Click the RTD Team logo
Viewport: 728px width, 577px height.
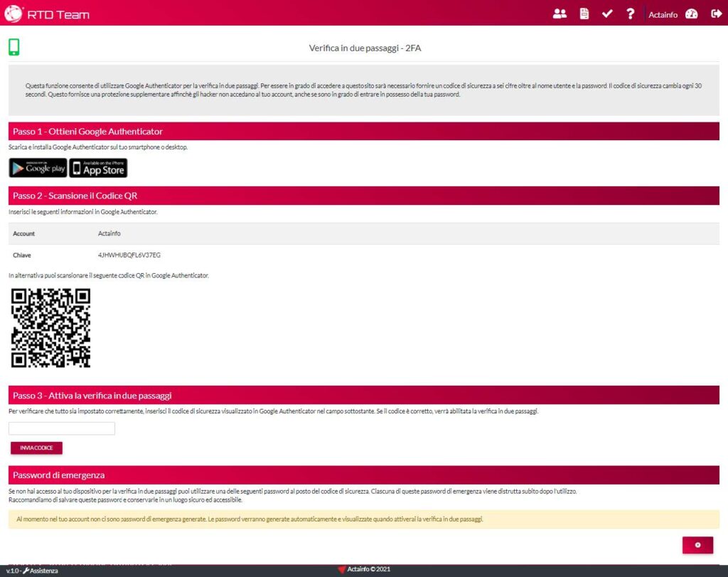pos(47,14)
